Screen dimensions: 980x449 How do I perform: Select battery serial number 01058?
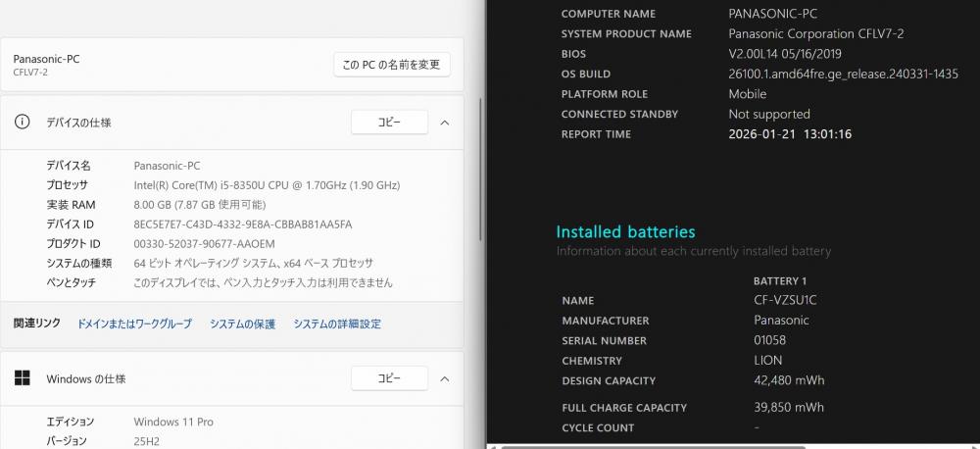770,340
